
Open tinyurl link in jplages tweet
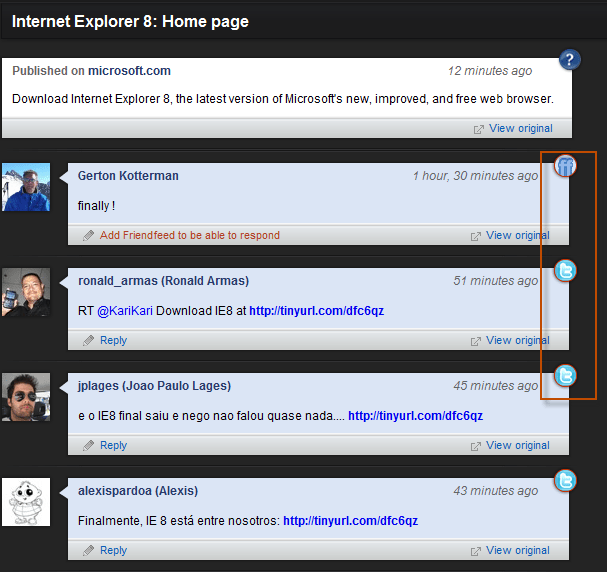click(x=415, y=416)
